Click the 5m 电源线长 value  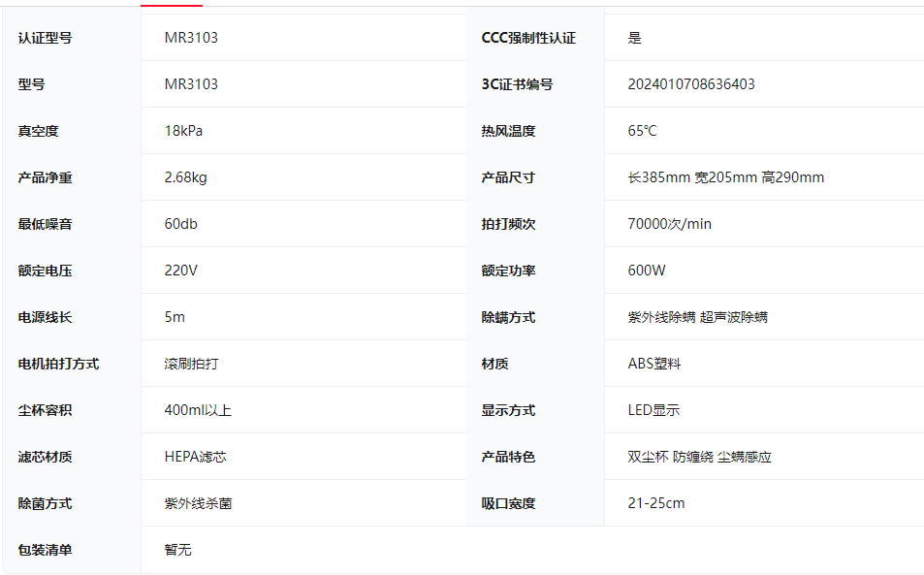click(x=175, y=317)
